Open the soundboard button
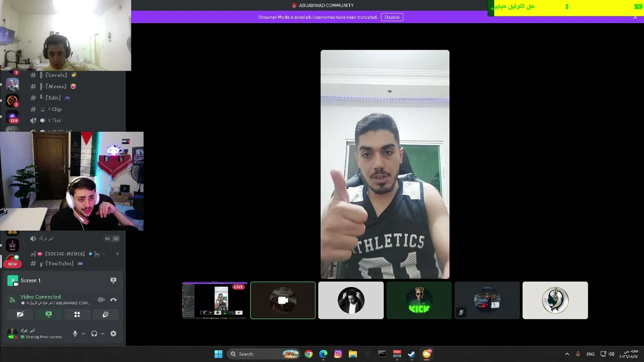 click(x=106, y=314)
